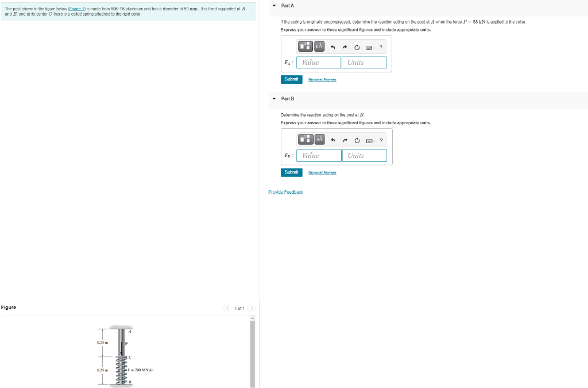This screenshot has width=588, height=388.
Task: Collapse Part A section
Action: (x=274, y=6)
